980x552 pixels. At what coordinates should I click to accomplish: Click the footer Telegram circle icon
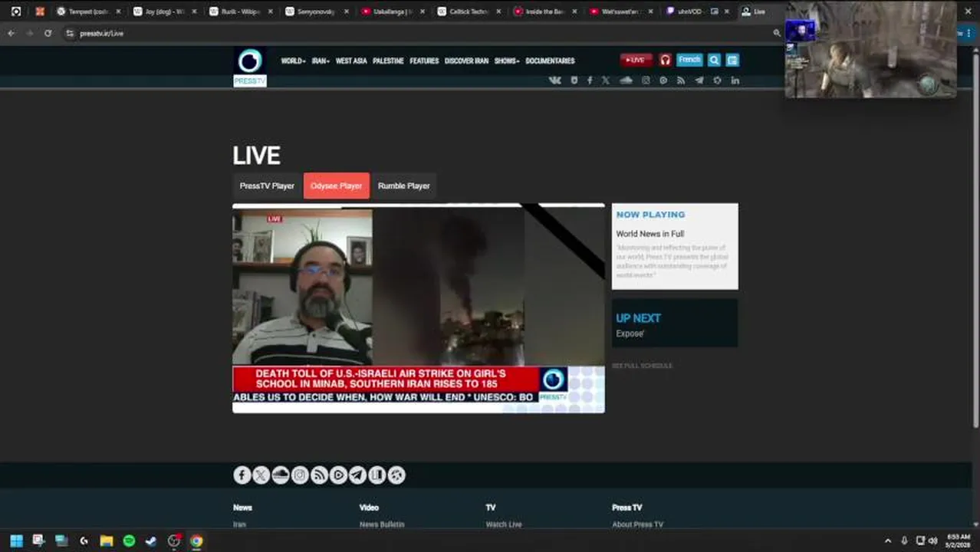[x=357, y=475]
